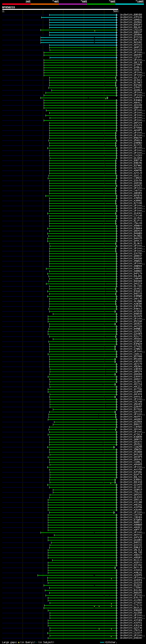Select the UniRef100_A1CEN9 label
Image resolution: width=146 pixels, height=644 pixels.
pyautogui.click(x=131, y=612)
